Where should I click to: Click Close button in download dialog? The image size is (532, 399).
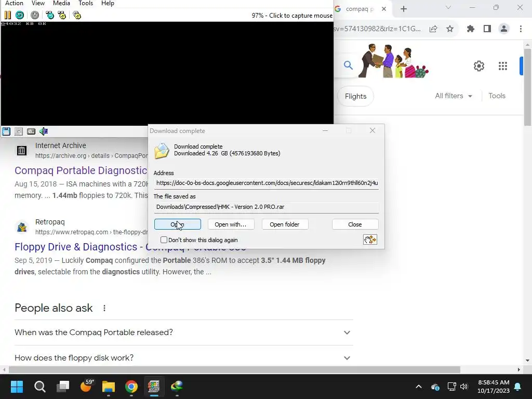[x=355, y=224]
